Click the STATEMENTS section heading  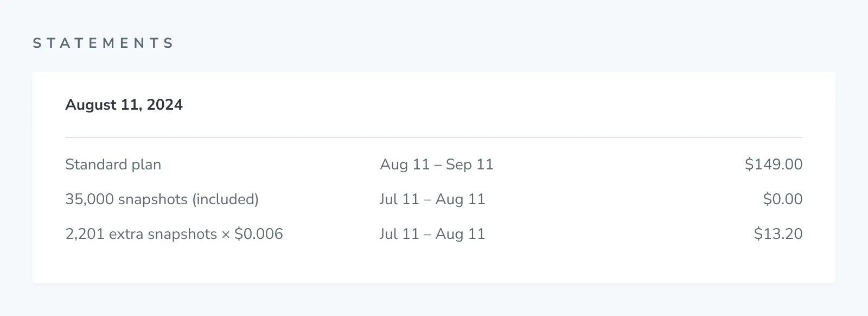[x=103, y=43]
